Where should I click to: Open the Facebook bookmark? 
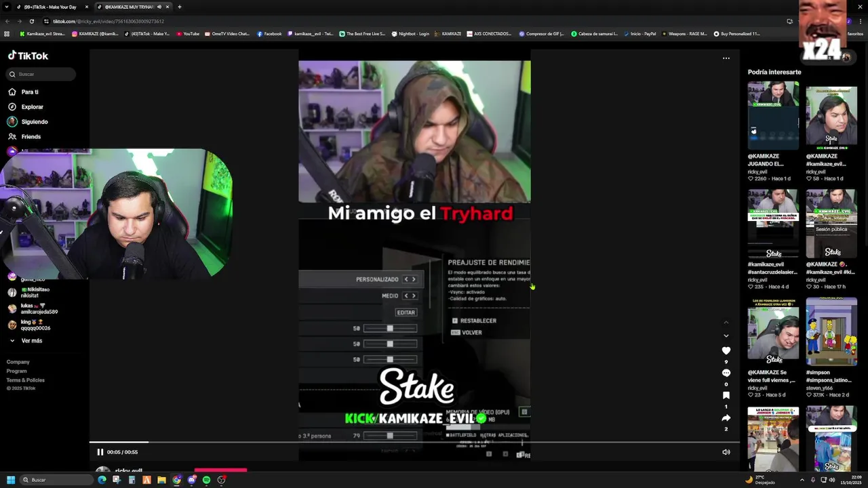pyautogui.click(x=269, y=33)
